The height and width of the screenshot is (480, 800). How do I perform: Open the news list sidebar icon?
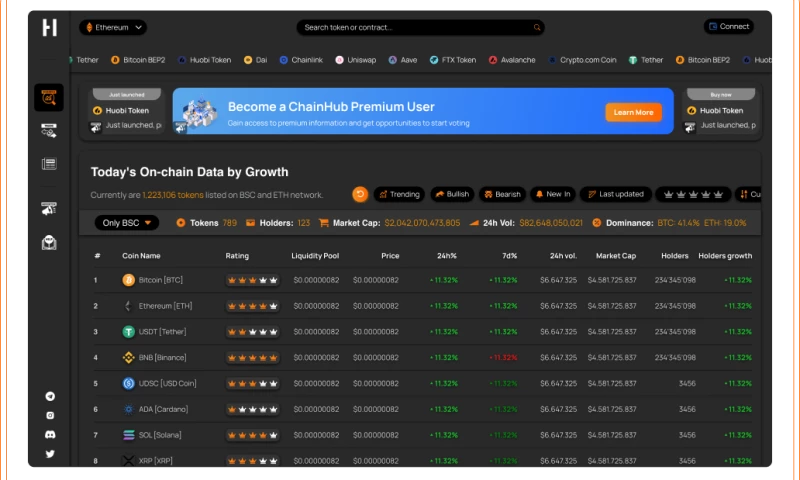coord(49,164)
